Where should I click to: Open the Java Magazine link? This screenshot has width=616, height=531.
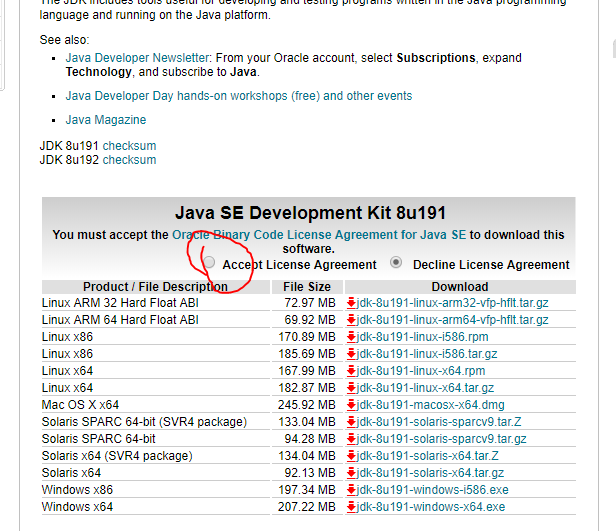point(106,120)
